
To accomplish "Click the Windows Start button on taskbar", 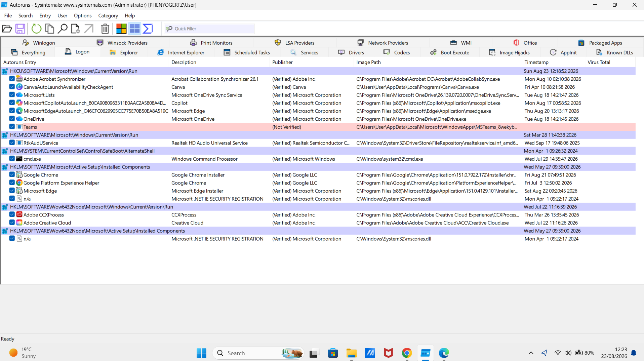I will (x=201, y=353).
